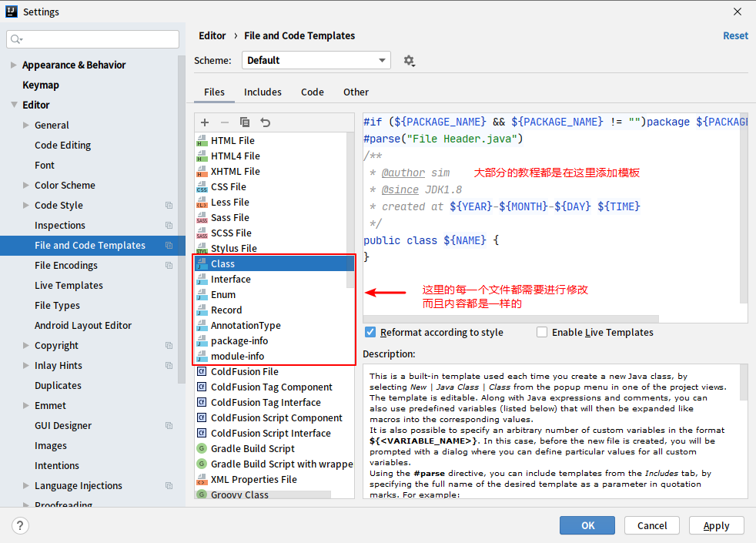This screenshot has height=543, width=756.
Task: Click the remove template minus icon
Action: (x=225, y=122)
